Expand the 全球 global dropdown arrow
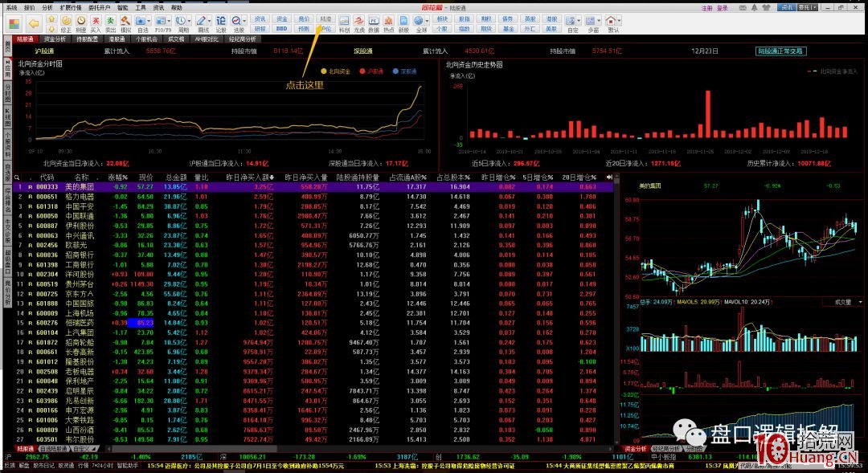This screenshot has width=868, height=473. pyautogui.click(x=428, y=21)
